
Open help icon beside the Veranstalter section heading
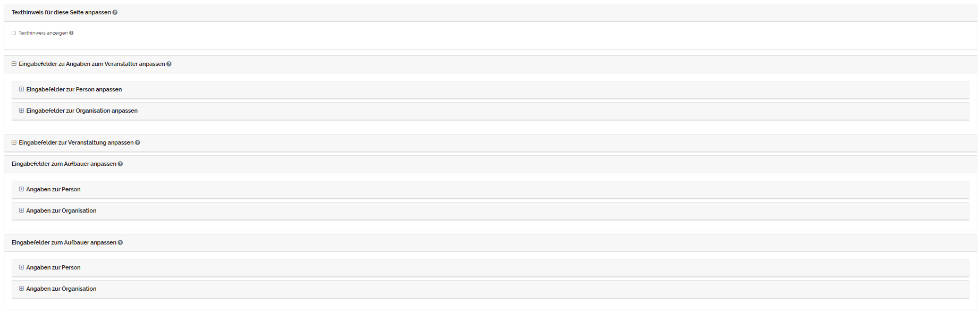point(169,64)
